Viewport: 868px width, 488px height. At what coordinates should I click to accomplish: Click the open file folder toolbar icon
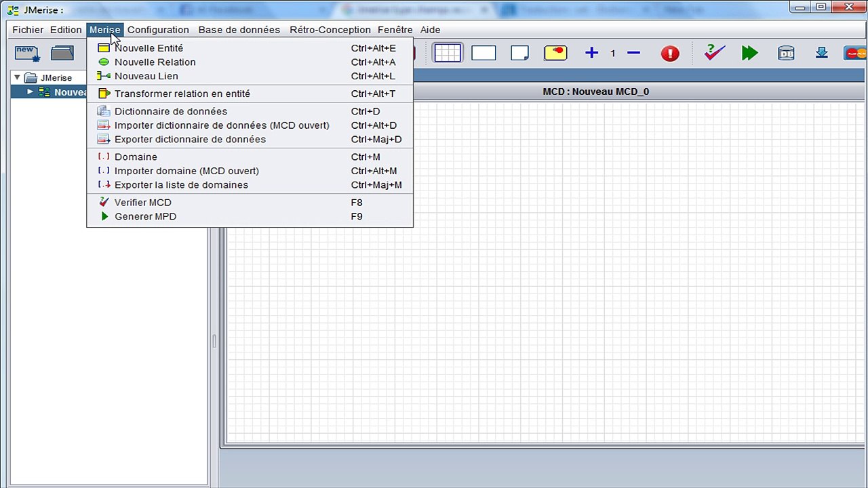coord(62,53)
